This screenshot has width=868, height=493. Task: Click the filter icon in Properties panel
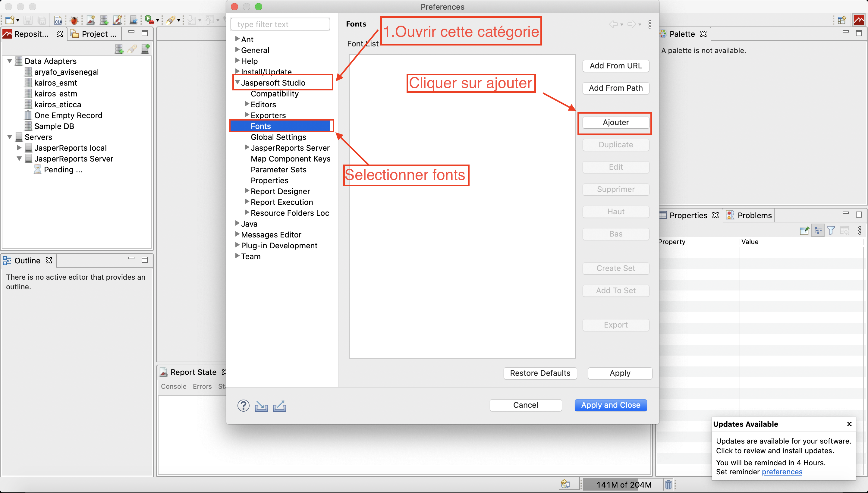pyautogui.click(x=831, y=231)
